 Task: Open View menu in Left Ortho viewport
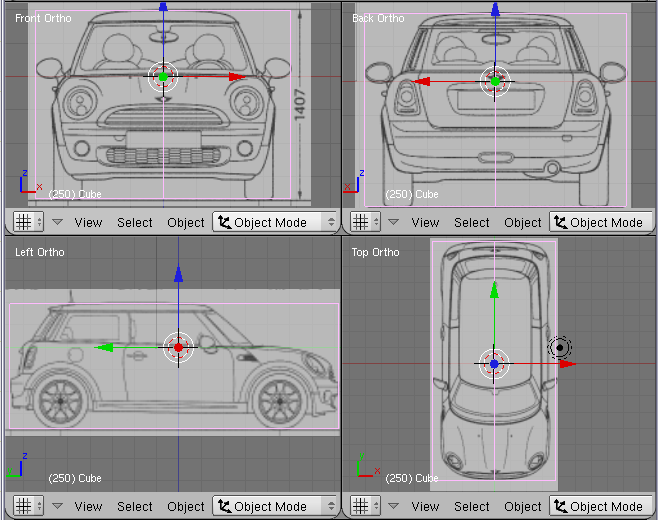coord(88,507)
